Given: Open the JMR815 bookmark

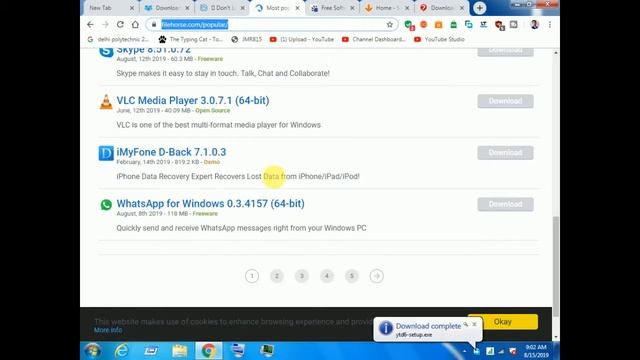Looking at the screenshot, I should click(x=247, y=40).
